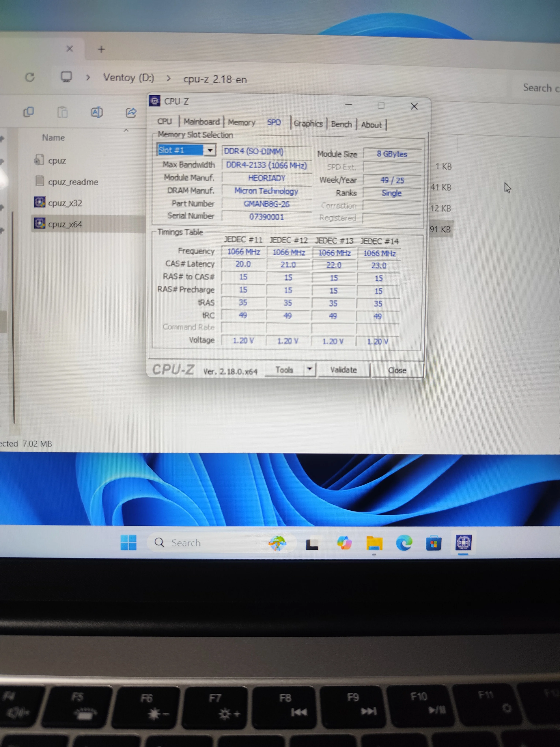Click the JEDEC #14 CAS latency 23.0 cell

pyautogui.click(x=379, y=265)
